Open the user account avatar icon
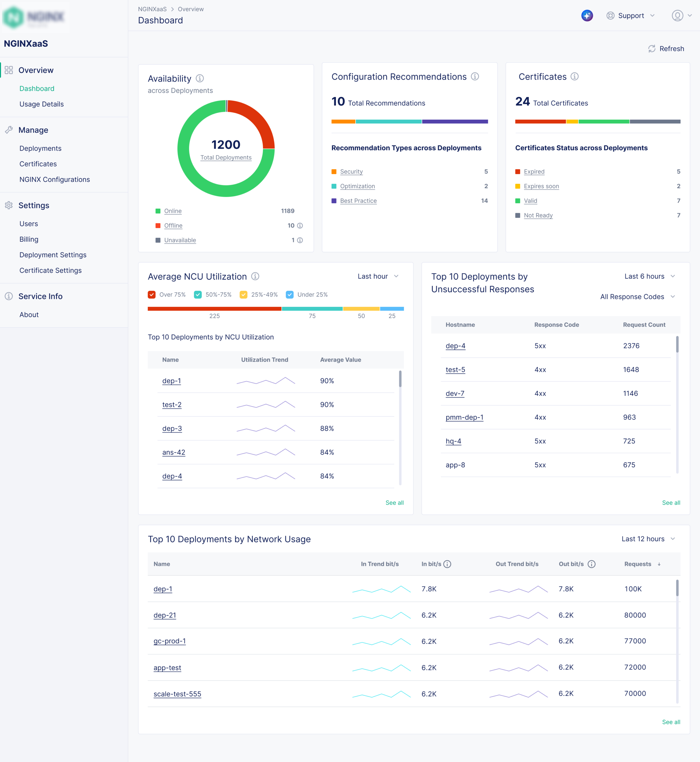 (677, 15)
